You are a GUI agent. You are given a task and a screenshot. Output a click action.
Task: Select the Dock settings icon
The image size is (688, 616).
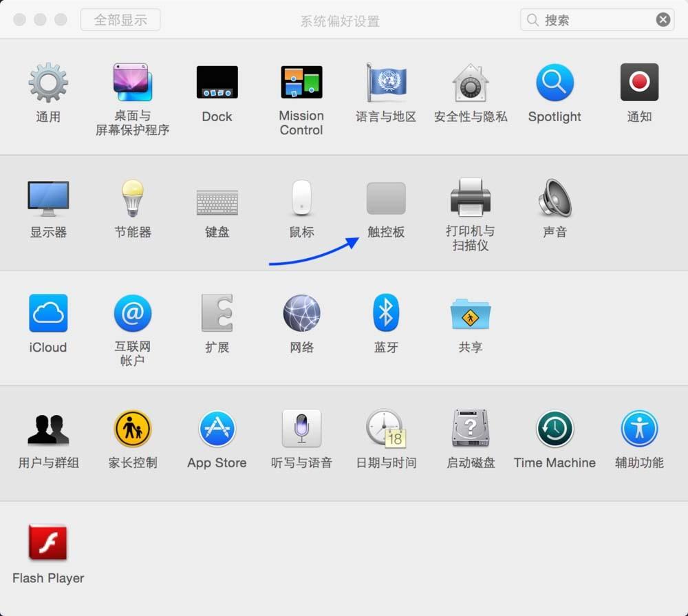pos(217,81)
